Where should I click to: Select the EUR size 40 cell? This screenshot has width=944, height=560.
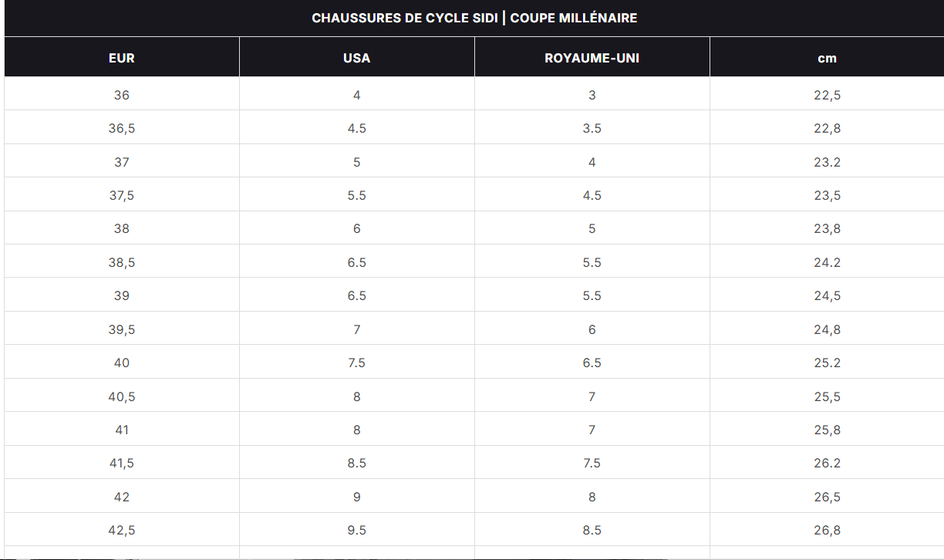point(122,363)
